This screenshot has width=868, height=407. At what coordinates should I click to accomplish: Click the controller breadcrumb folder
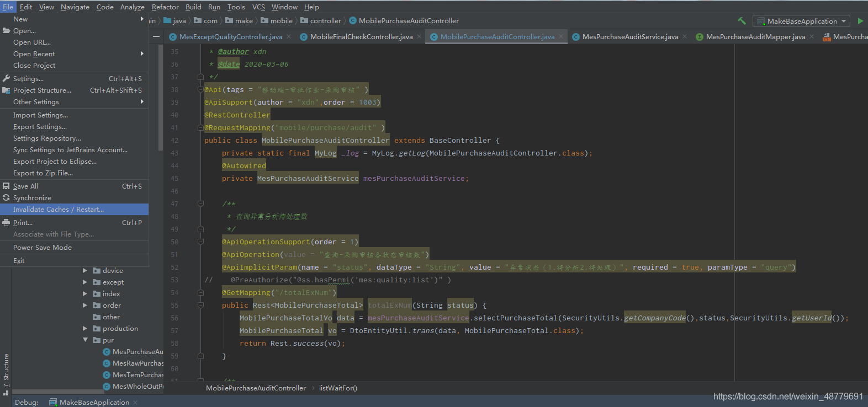coord(321,20)
